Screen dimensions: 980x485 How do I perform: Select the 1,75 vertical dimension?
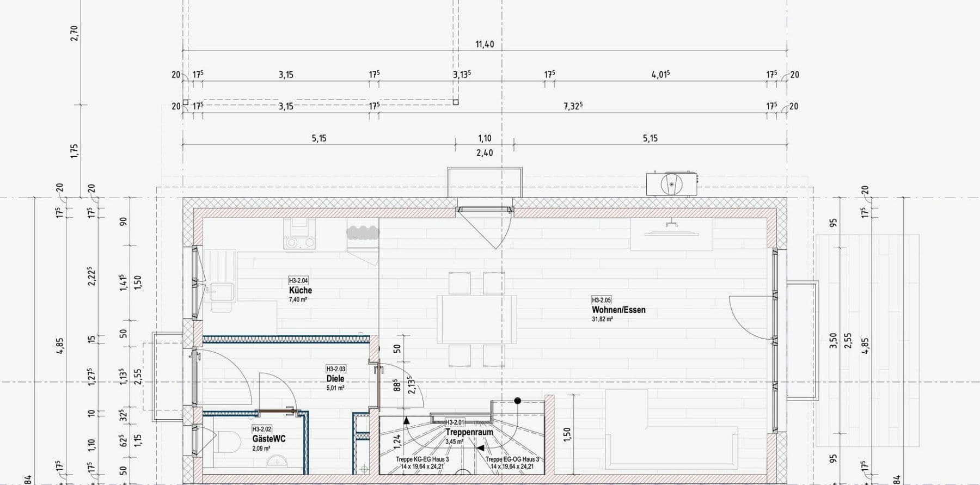[75, 151]
